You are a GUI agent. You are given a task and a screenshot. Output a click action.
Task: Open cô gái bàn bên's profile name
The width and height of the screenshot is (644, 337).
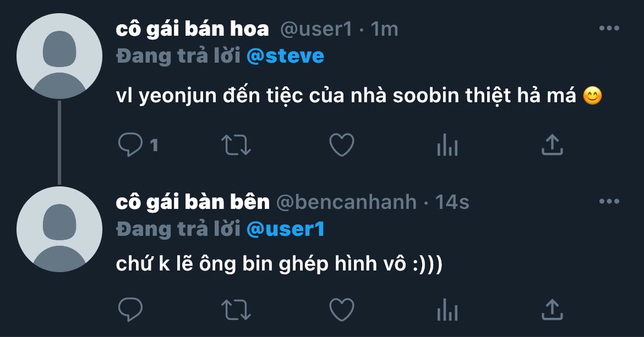pos(193,202)
